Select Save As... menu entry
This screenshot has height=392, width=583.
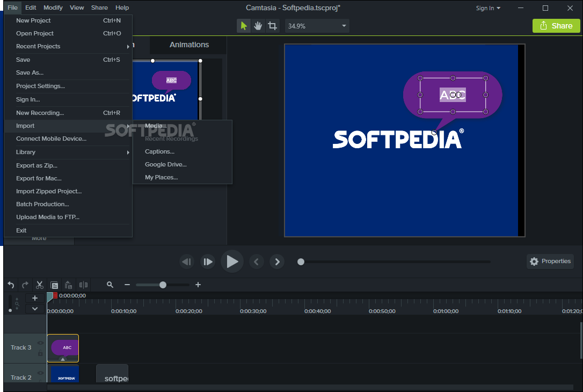pyautogui.click(x=68, y=72)
